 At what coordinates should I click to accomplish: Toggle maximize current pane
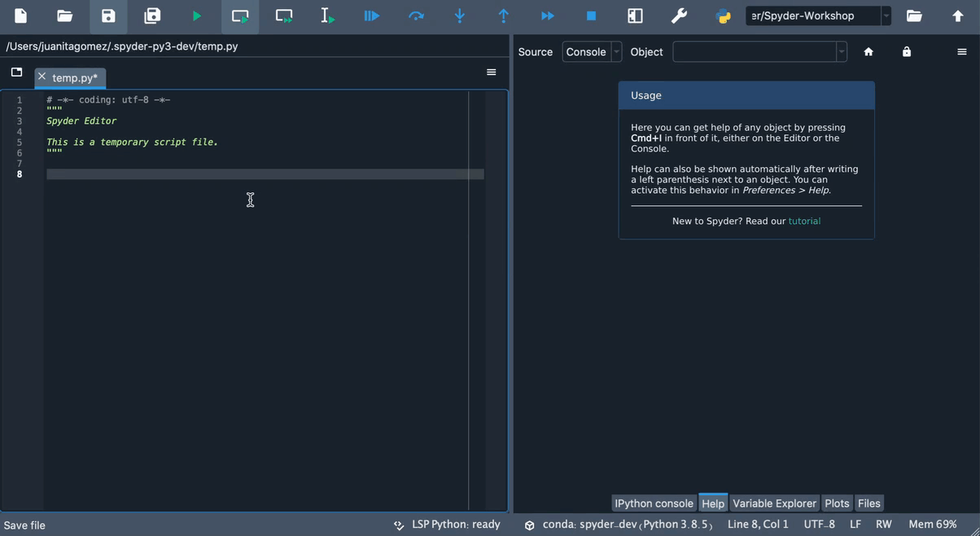point(636,15)
